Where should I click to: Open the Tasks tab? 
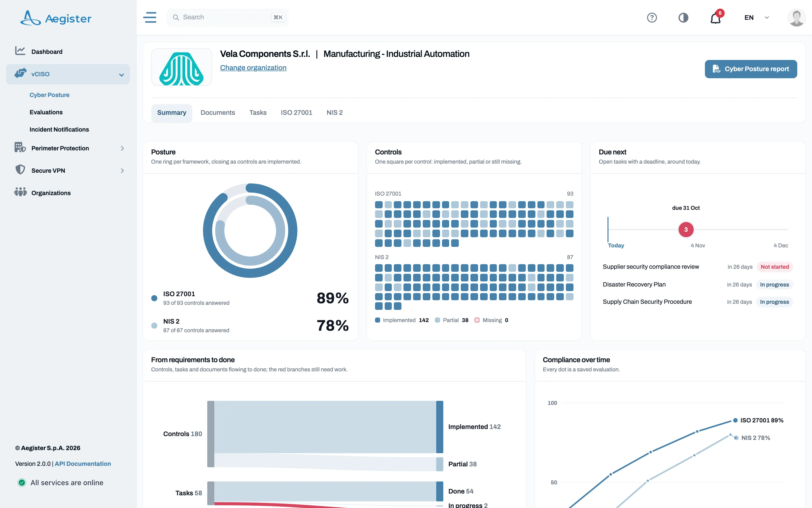point(258,113)
